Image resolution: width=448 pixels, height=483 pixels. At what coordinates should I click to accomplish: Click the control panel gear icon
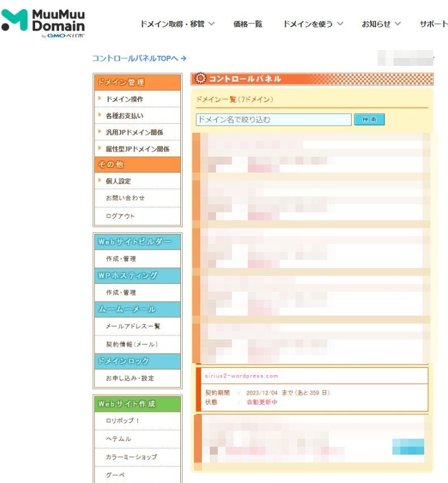click(200, 79)
